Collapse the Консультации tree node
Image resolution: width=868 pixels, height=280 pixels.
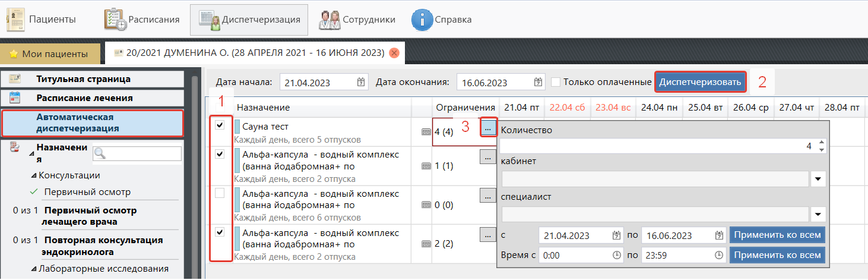point(33,175)
